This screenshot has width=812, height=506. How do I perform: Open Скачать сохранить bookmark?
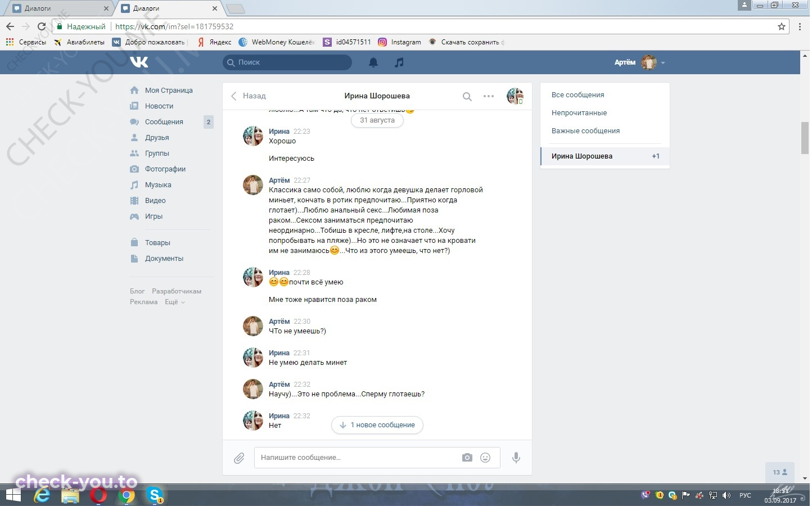click(x=467, y=42)
